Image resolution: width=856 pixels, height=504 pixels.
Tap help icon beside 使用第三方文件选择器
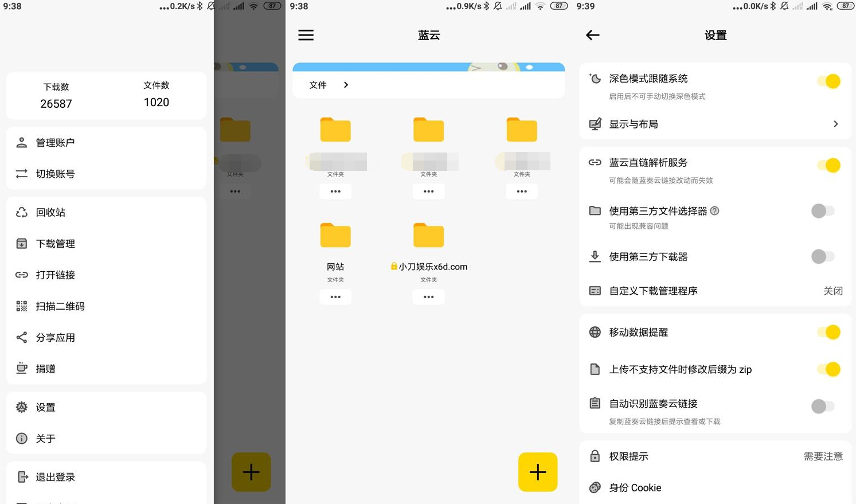click(714, 210)
